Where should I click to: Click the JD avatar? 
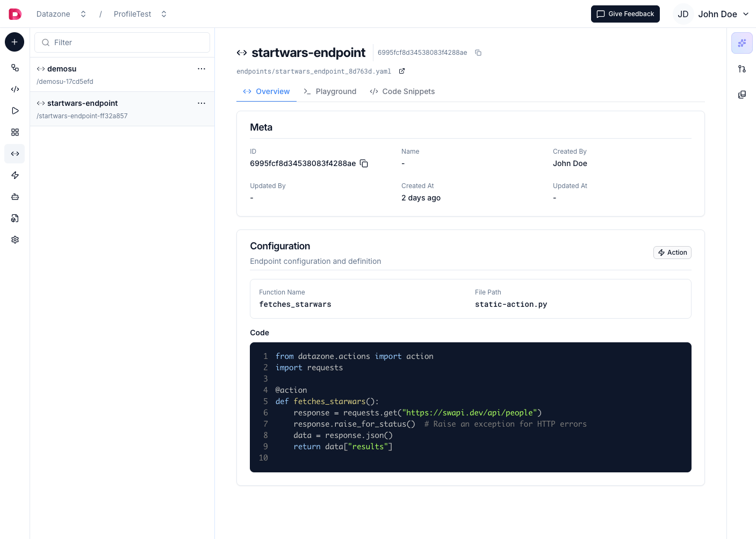point(683,14)
